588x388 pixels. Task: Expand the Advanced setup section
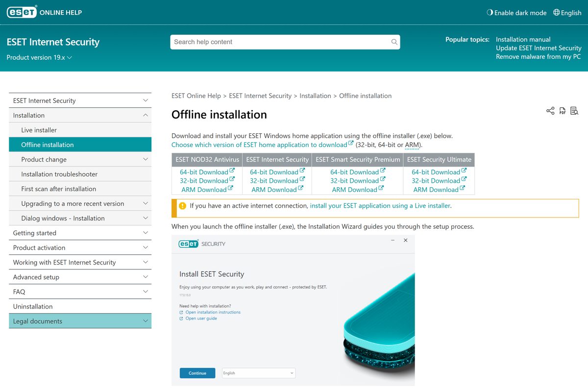(x=80, y=277)
